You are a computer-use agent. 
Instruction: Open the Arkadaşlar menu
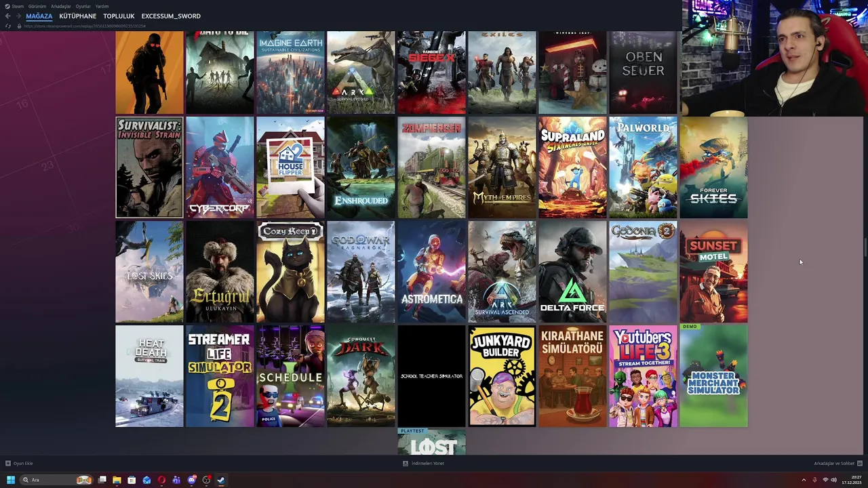(61, 6)
